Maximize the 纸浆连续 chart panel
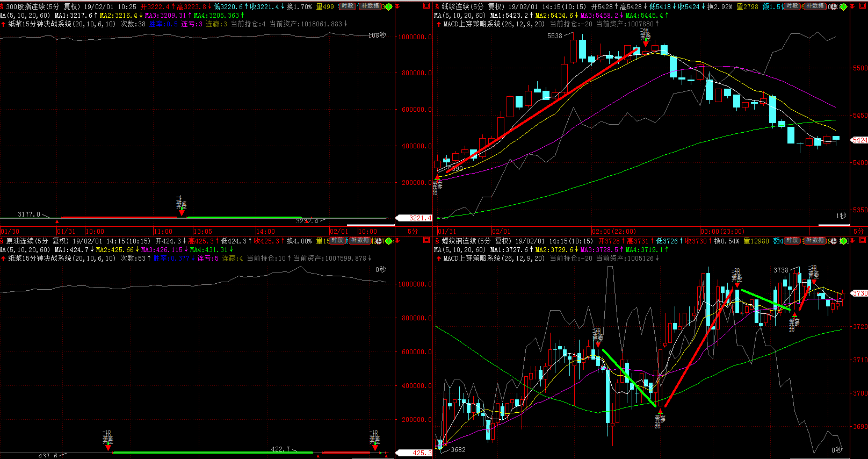The height and width of the screenshot is (459, 868). tap(863, 6)
